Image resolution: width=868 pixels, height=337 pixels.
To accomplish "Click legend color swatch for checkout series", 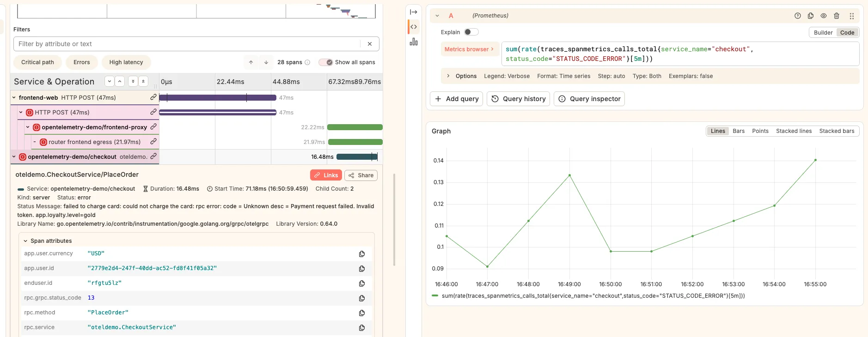I will tap(435, 296).
